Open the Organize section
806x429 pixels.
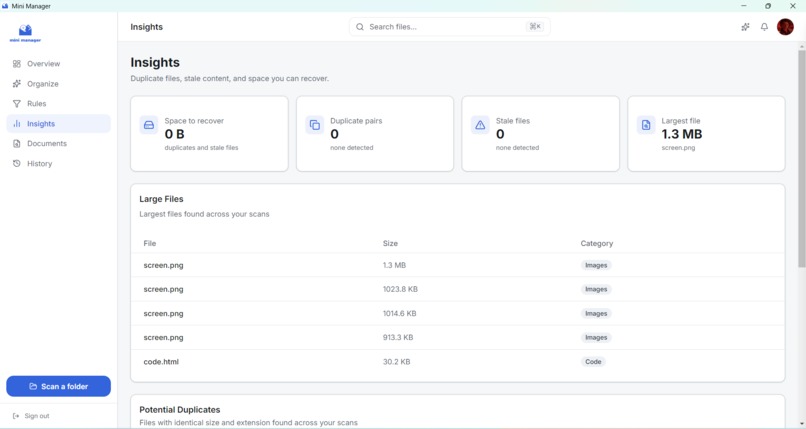pos(58,84)
